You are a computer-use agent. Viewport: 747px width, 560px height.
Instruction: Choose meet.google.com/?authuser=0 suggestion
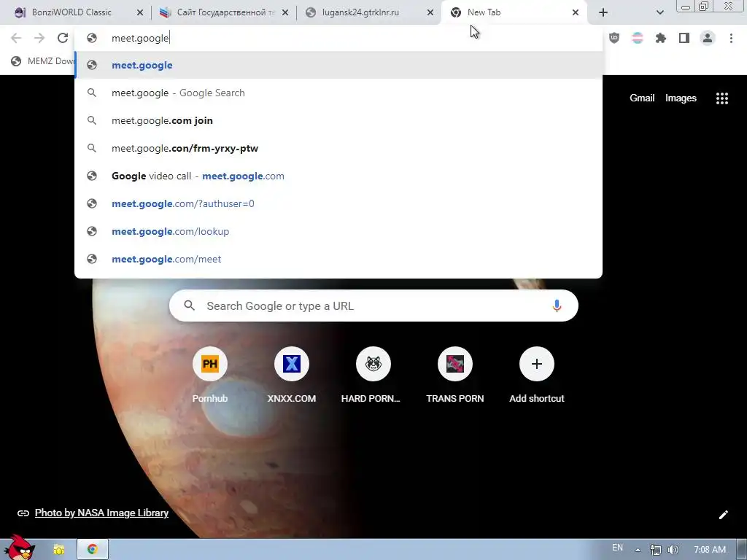[338, 203]
